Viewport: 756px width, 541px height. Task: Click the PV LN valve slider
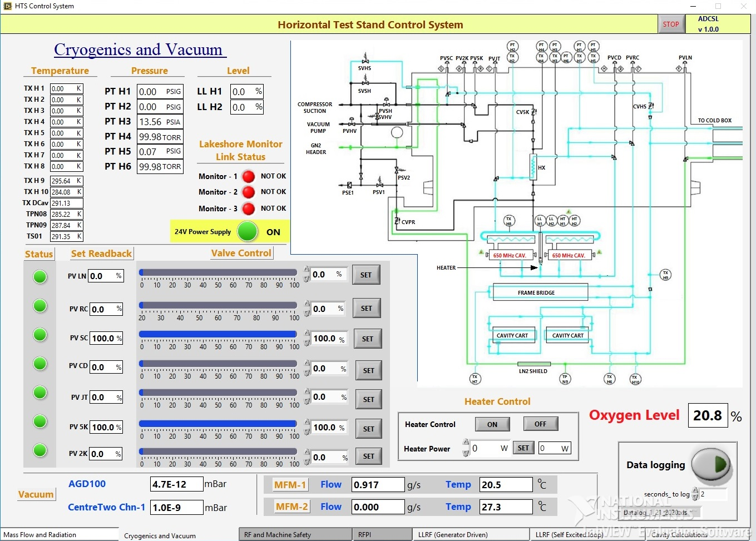tap(218, 272)
